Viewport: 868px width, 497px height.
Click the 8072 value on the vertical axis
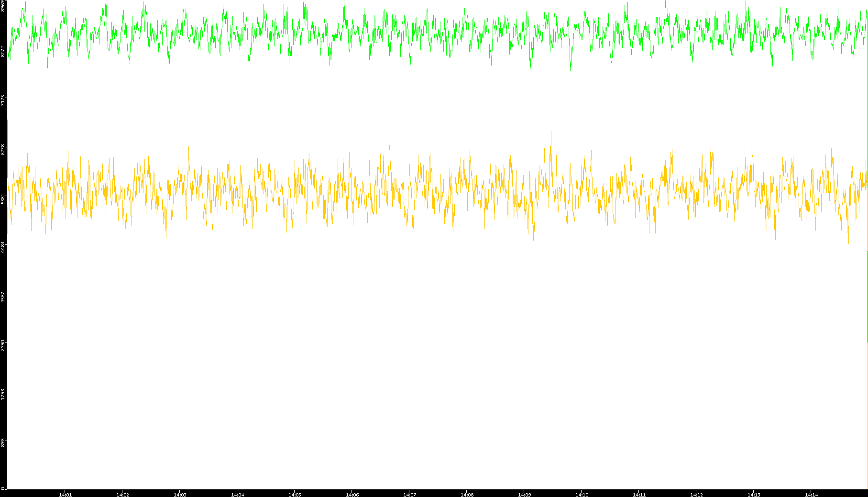[x=3, y=52]
